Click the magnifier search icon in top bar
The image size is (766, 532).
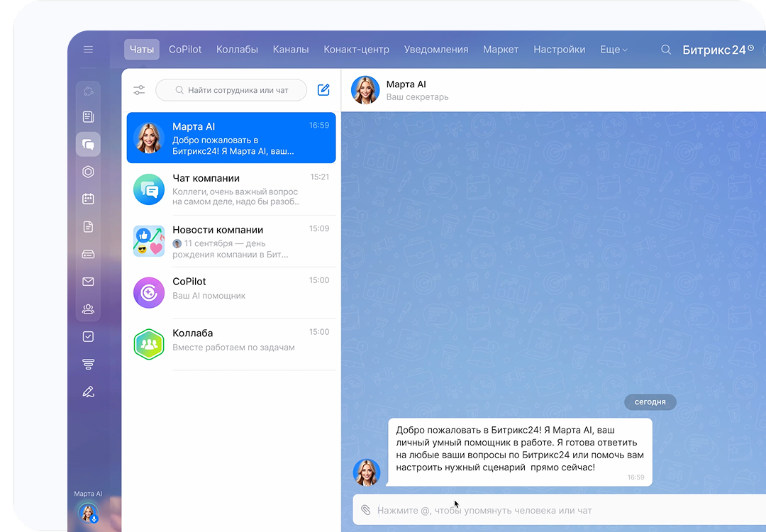[666, 50]
